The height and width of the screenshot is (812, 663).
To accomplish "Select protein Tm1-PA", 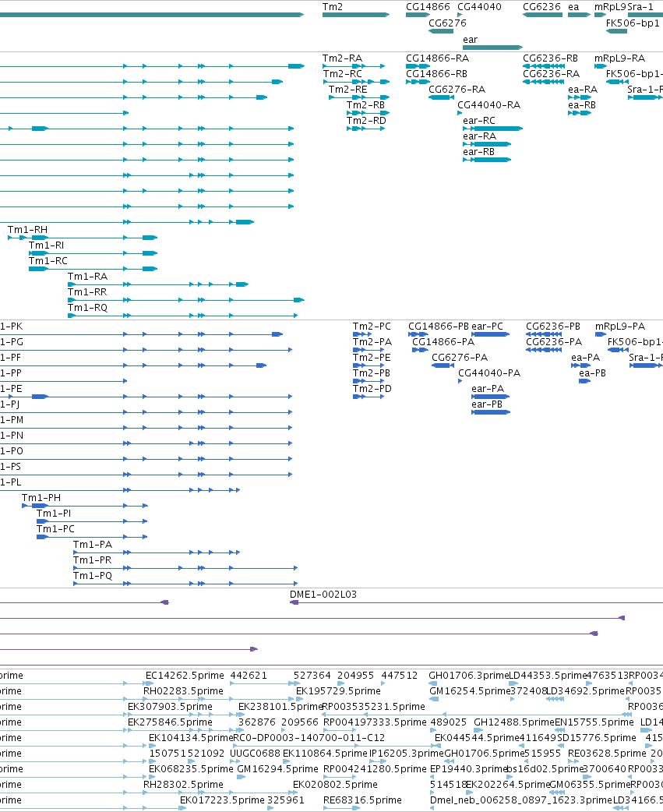I will tap(157, 553).
